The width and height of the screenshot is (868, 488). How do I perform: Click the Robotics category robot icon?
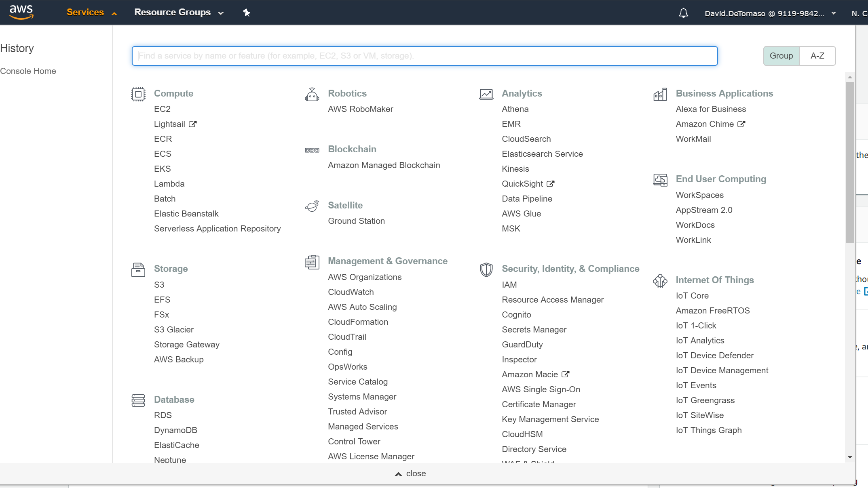click(312, 94)
